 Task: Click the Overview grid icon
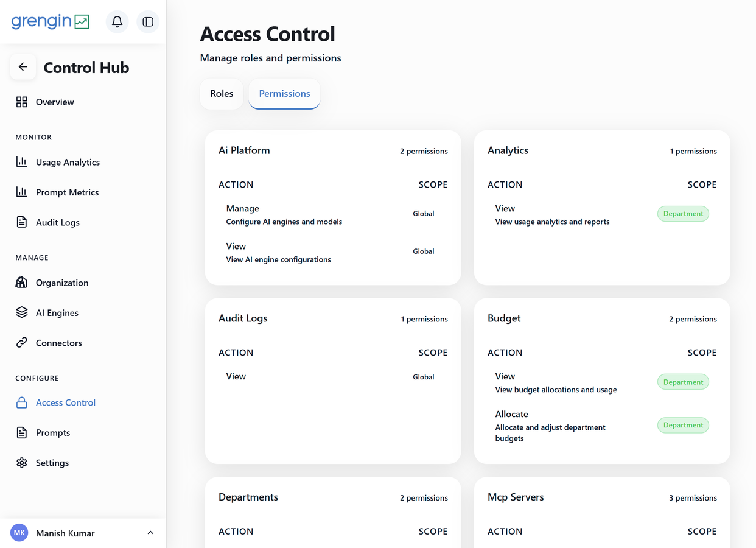(22, 102)
